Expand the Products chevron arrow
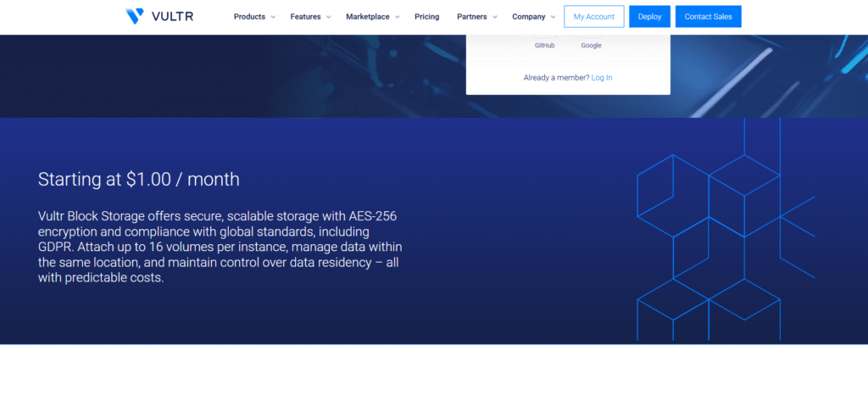This screenshot has height=395, width=868. pyautogui.click(x=273, y=17)
